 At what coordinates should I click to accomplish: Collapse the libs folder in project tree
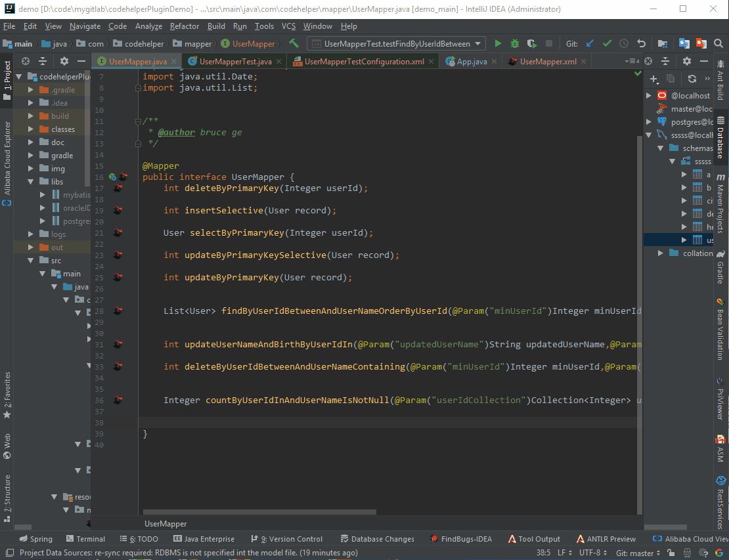coord(31,182)
